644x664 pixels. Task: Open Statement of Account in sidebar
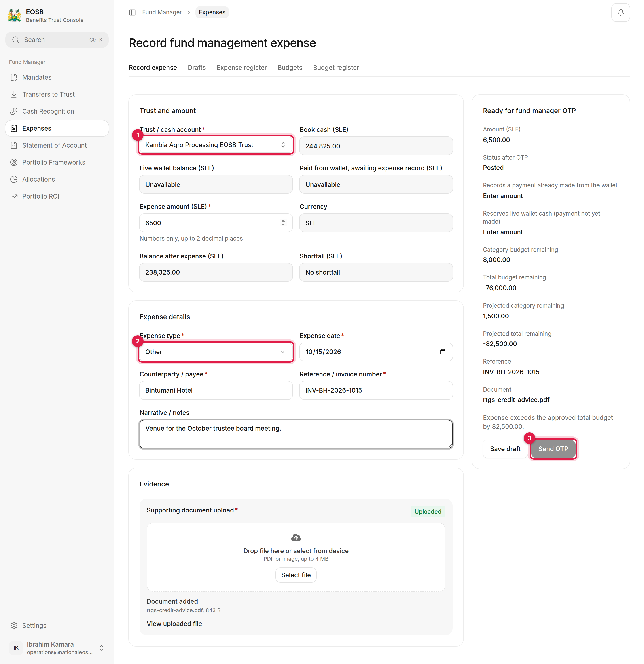coord(57,145)
